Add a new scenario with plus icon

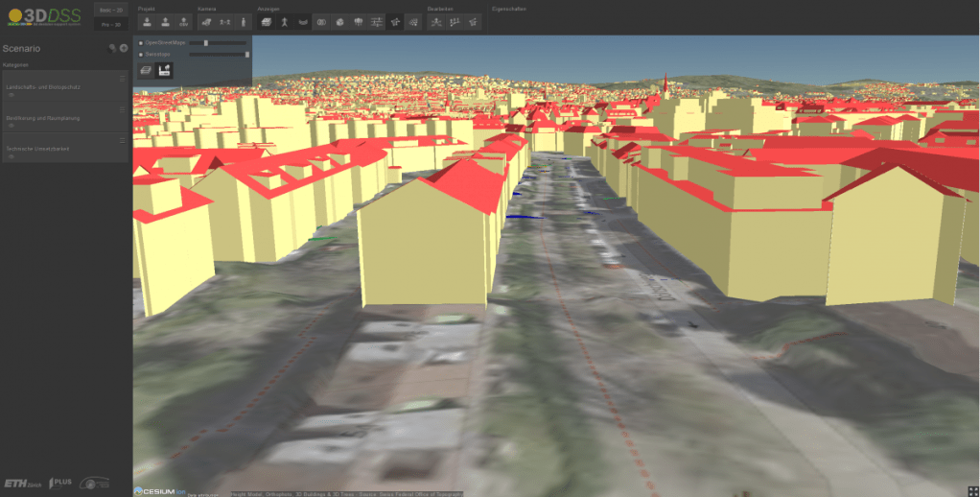click(124, 48)
